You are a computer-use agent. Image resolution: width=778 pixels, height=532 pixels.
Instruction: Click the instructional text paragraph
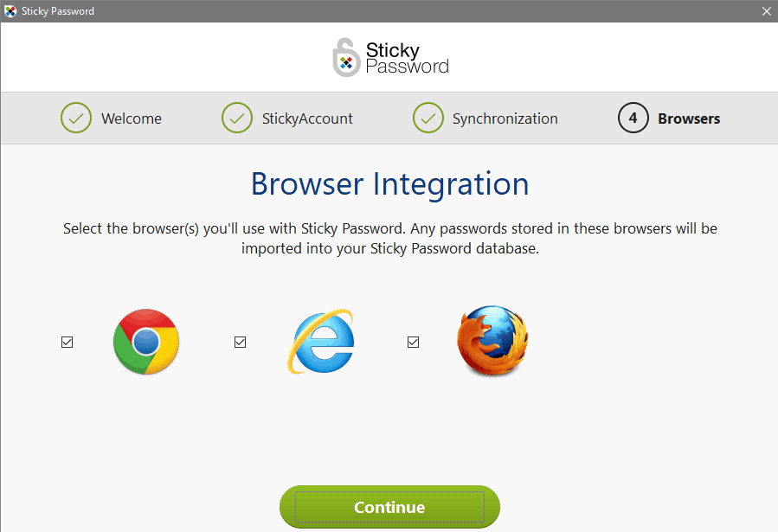(389, 238)
